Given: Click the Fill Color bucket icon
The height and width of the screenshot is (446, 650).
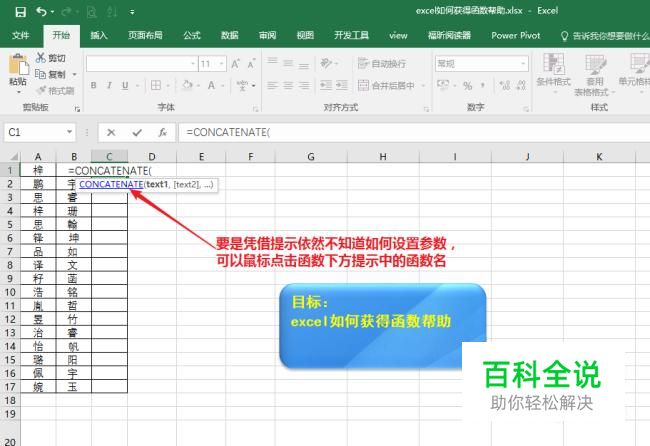Looking at the screenshot, I should (187, 85).
